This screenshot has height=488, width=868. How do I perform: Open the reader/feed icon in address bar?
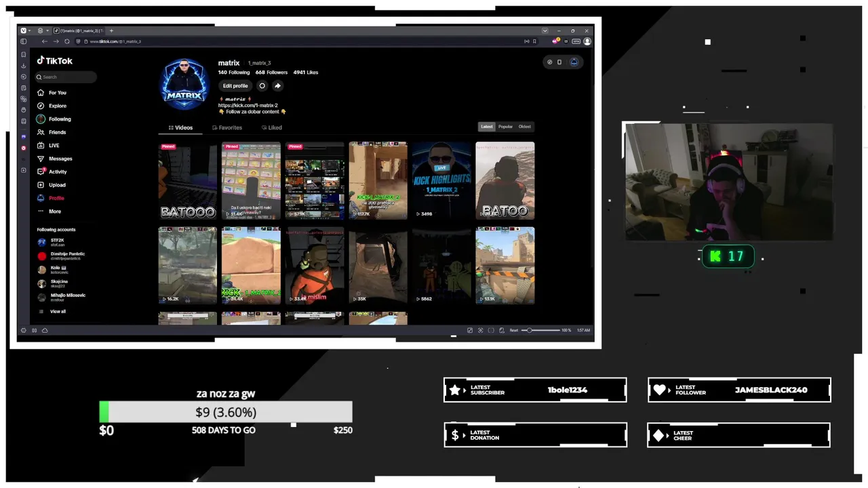(x=527, y=41)
